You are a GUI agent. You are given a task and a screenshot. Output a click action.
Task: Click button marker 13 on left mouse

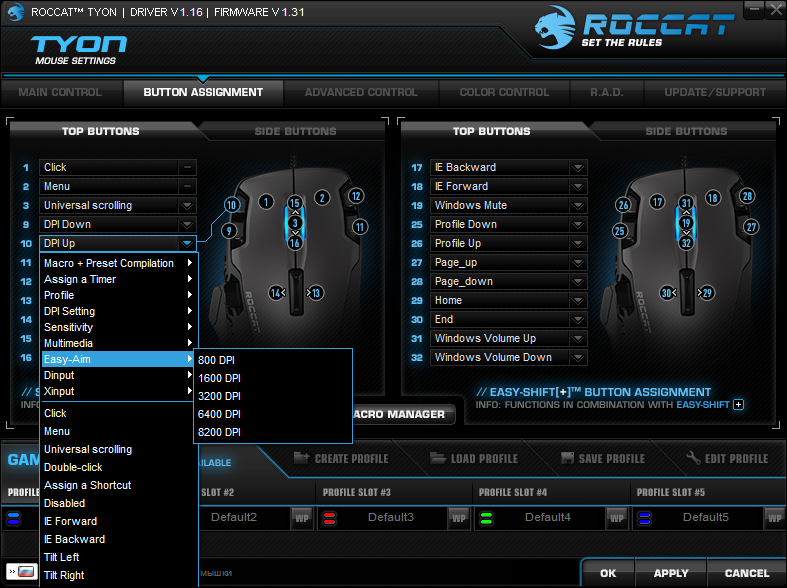click(x=315, y=293)
